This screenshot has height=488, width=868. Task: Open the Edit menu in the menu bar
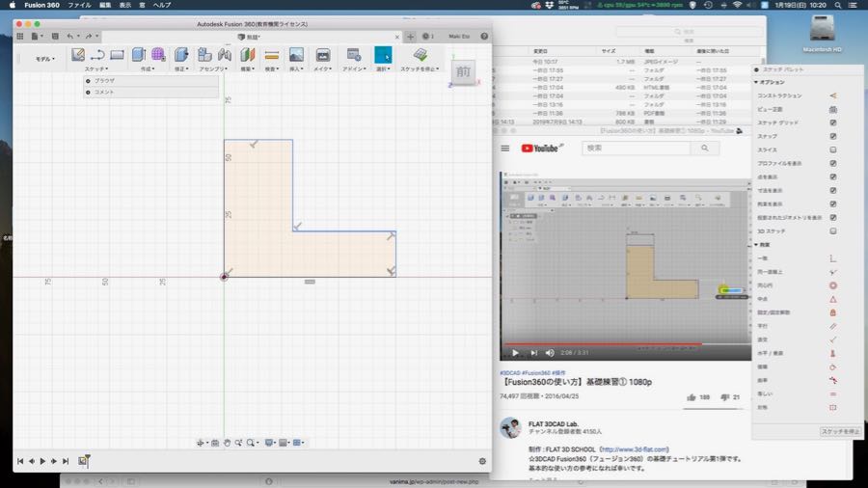[x=105, y=5]
